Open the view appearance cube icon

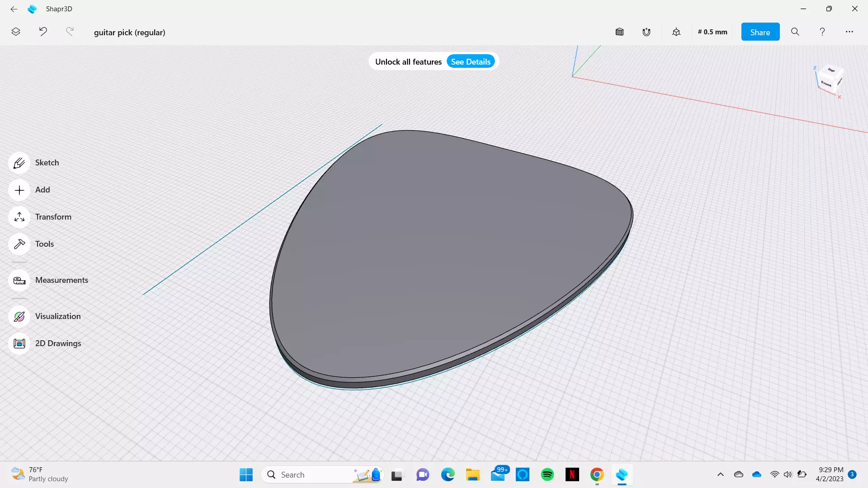click(x=676, y=32)
